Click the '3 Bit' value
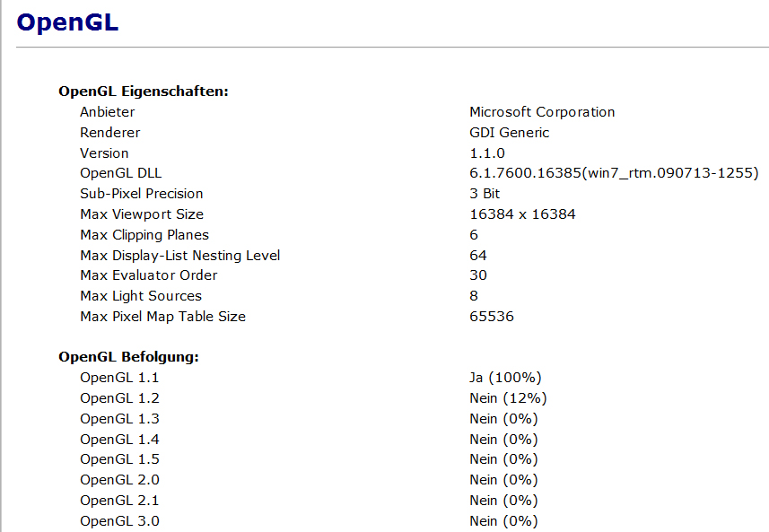Image resolution: width=769 pixels, height=532 pixels. click(485, 194)
